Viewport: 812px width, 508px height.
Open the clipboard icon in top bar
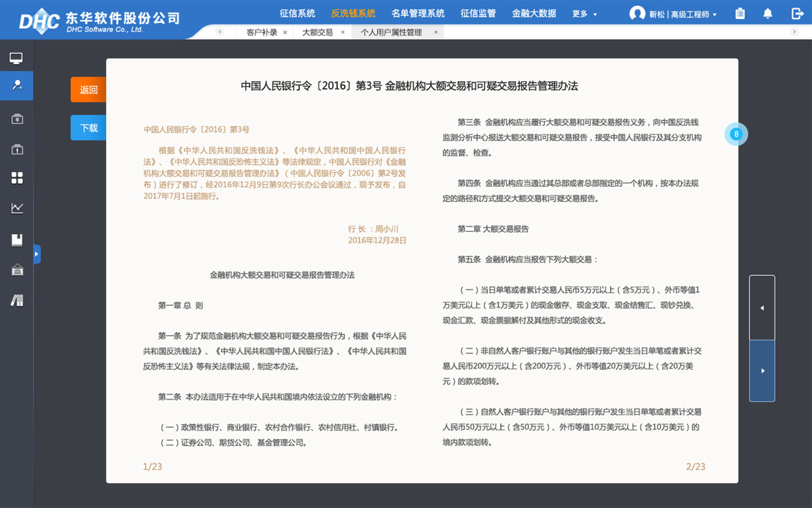point(740,14)
